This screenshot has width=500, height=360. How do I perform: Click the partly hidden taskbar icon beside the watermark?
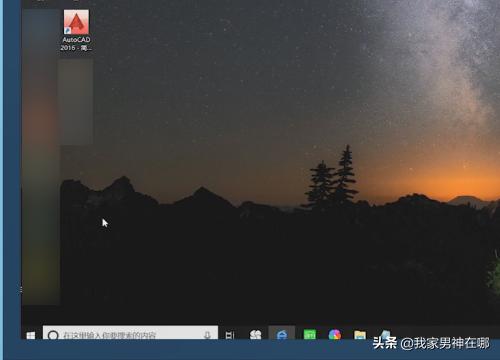pos(385,334)
